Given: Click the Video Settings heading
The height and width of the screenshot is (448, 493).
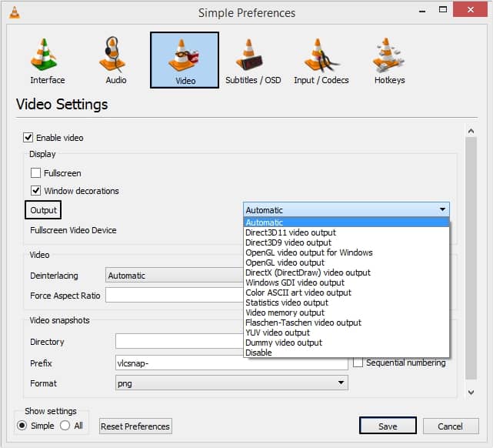Looking at the screenshot, I should (x=62, y=104).
